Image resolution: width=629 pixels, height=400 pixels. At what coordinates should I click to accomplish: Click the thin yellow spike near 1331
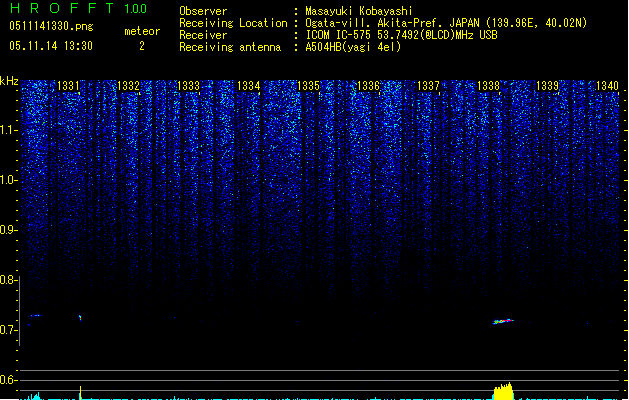(x=80, y=393)
